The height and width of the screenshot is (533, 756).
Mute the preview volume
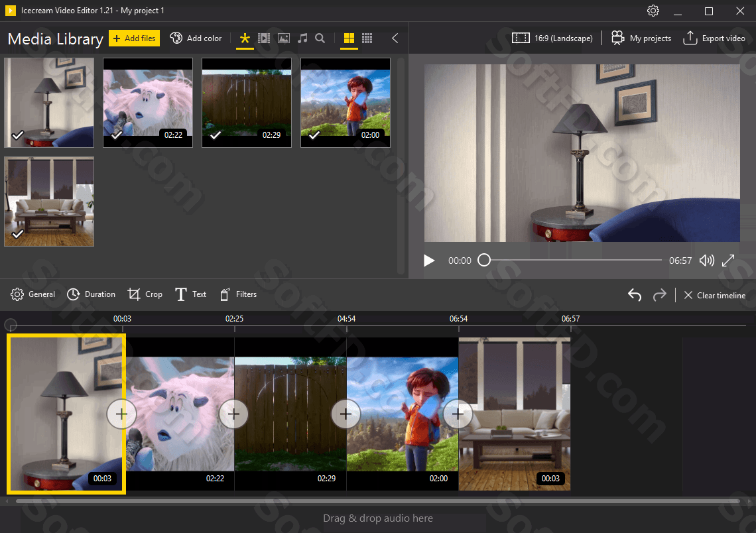pos(707,261)
